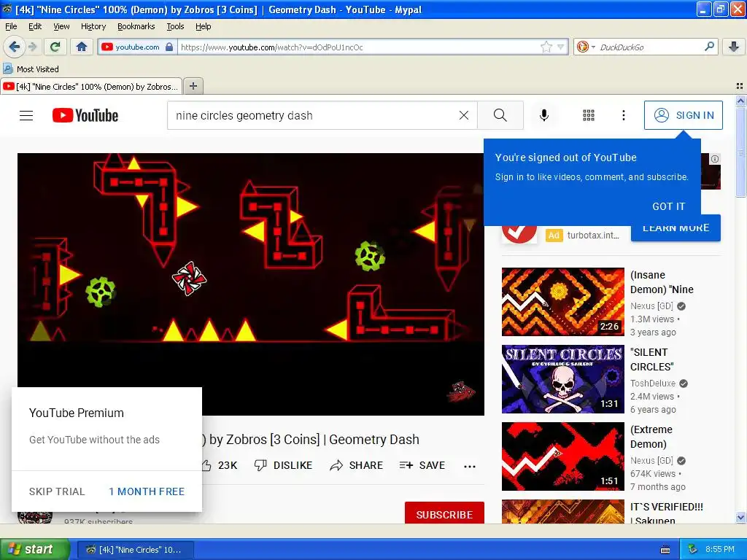The height and width of the screenshot is (560, 747).
Task: Open YouTube settings three-dot menu
Action: (623, 115)
